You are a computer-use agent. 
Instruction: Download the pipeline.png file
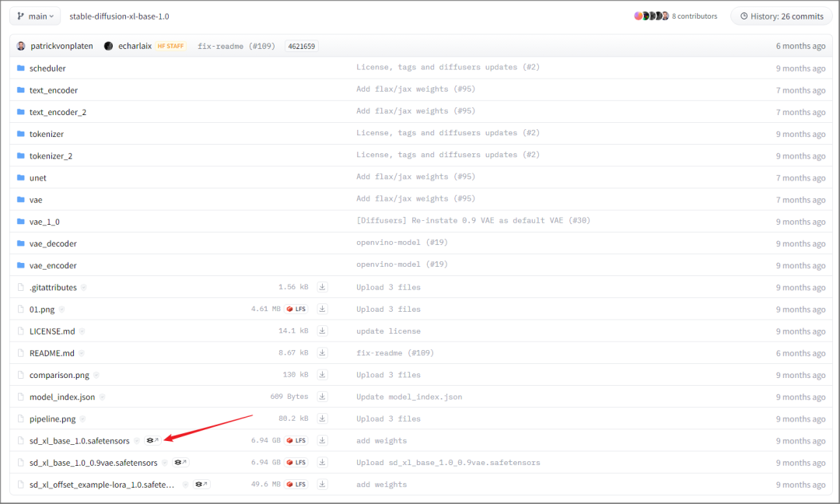322,419
